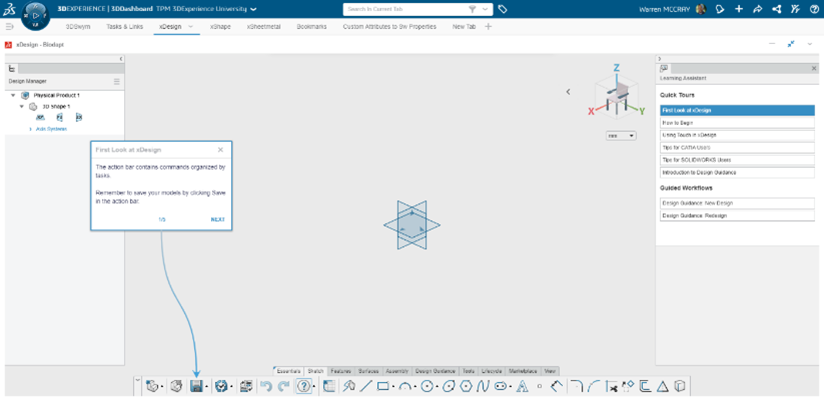Click the Undo arrow in action bar
The image size is (824, 401).
click(x=265, y=386)
